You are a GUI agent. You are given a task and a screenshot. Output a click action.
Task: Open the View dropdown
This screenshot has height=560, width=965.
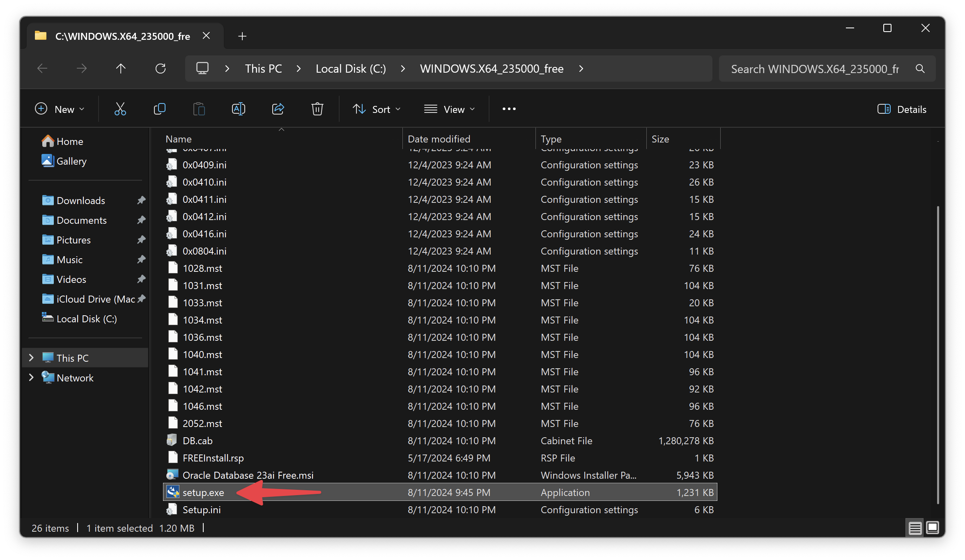[x=449, y=109]
